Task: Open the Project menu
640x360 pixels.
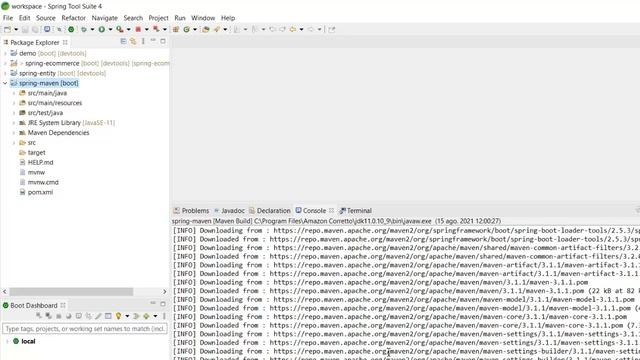Action: (x=158, y=18)
